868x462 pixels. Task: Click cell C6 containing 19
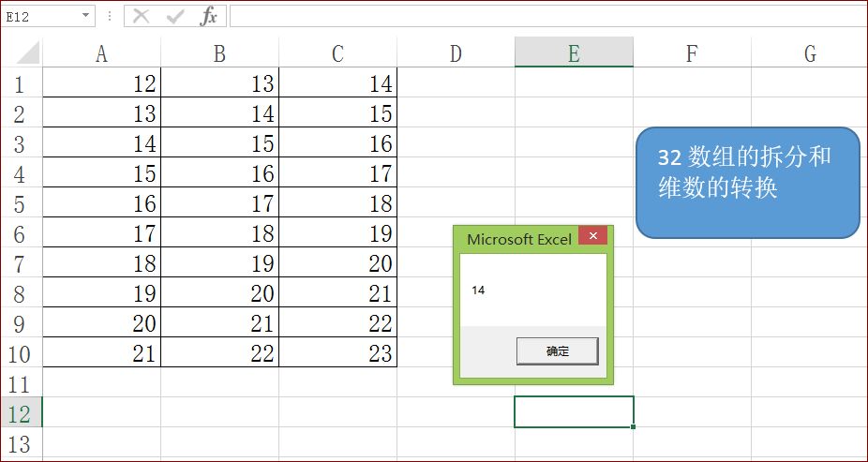click(x=337, y=231)
